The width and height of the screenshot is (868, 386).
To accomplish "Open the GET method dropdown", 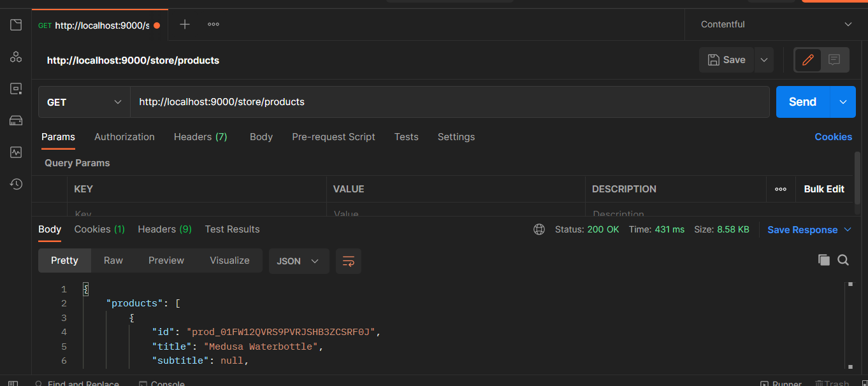I will pos(84,102).
